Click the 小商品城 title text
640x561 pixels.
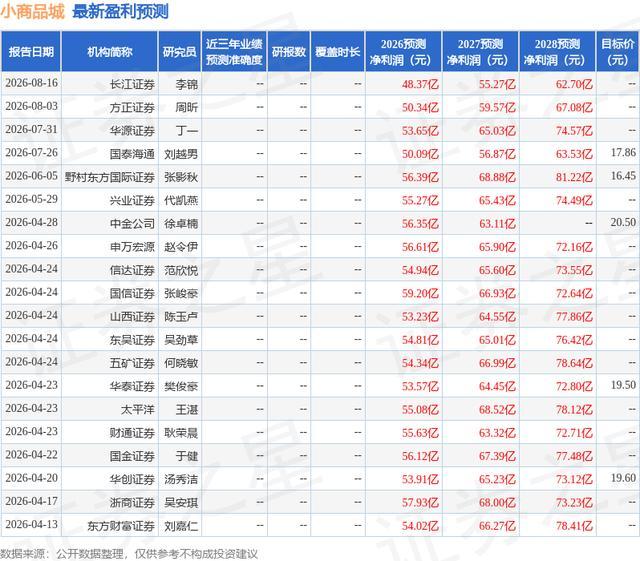point(32,11)
